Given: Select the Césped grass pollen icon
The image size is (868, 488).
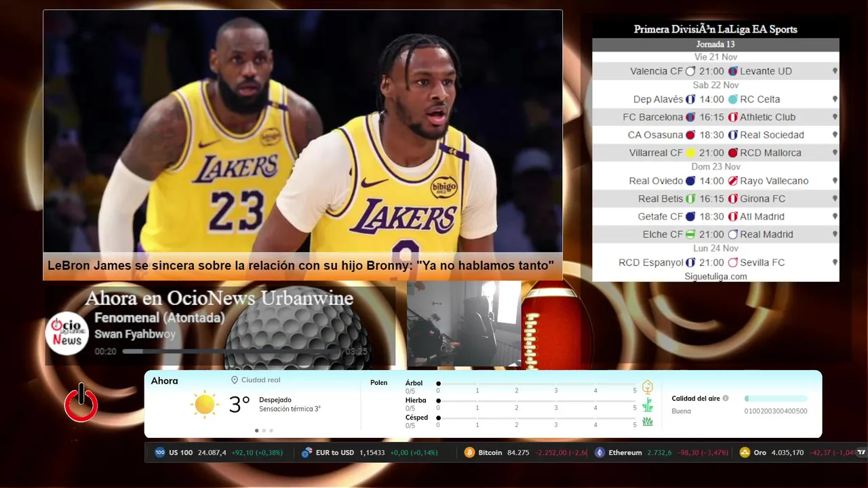Looking at the screenshot, I should [648, 422].
